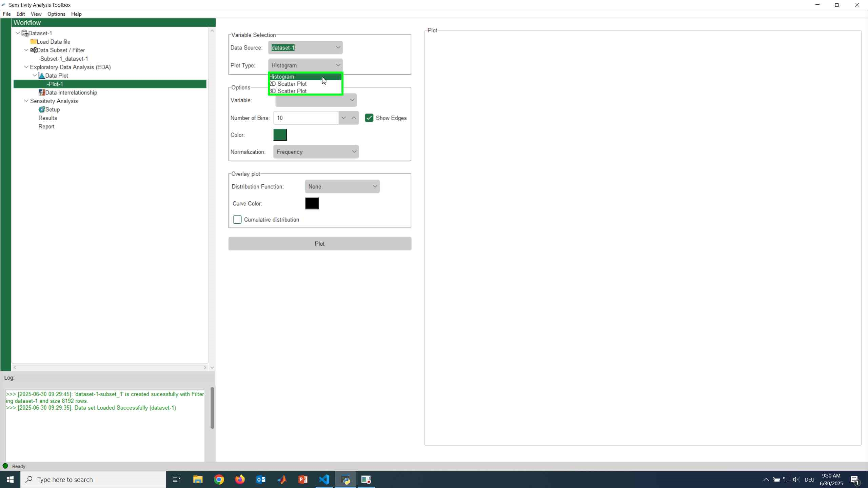Image resolution: width=868 pixels, height=488 pixels.
Task: Select Subset-1_dataset-1 tree item
Action: point(63,59)
